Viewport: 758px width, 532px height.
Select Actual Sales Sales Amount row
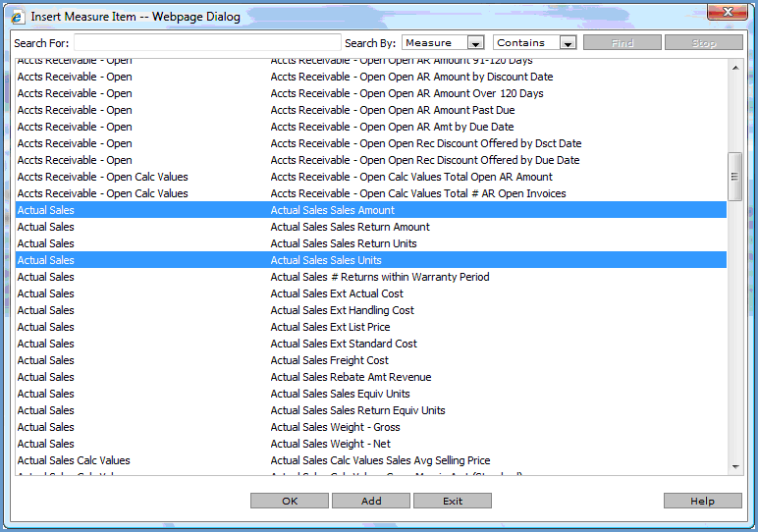click(x=332, y=210)
